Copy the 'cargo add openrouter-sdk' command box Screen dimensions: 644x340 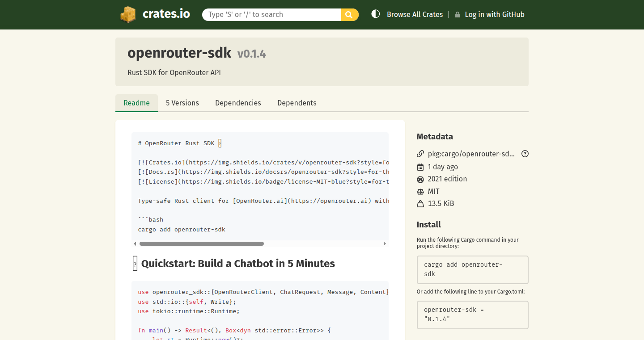click(x=473, y=269)
